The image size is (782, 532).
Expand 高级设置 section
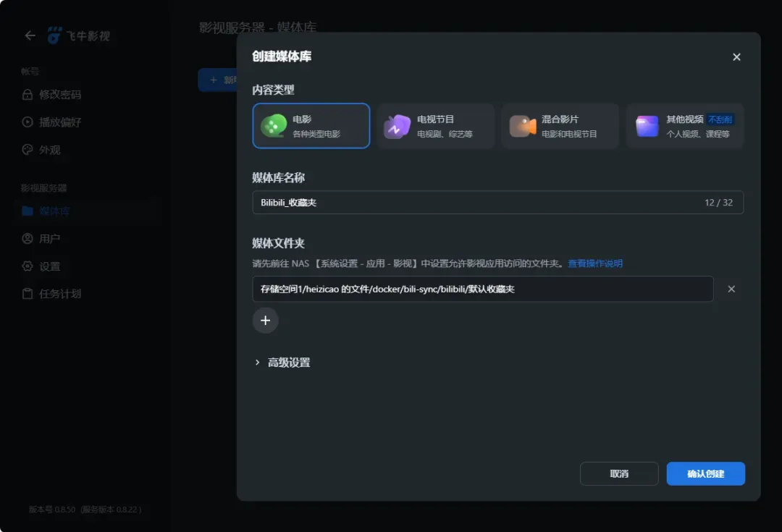(282, 363)
